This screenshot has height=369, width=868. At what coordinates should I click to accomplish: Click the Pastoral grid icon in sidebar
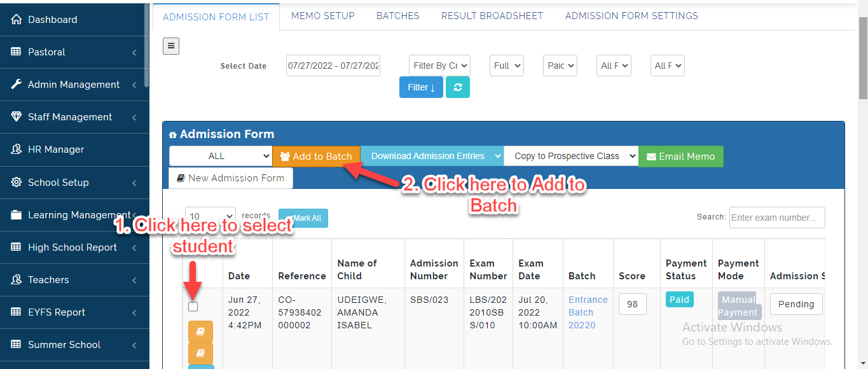tap(17, 52)
